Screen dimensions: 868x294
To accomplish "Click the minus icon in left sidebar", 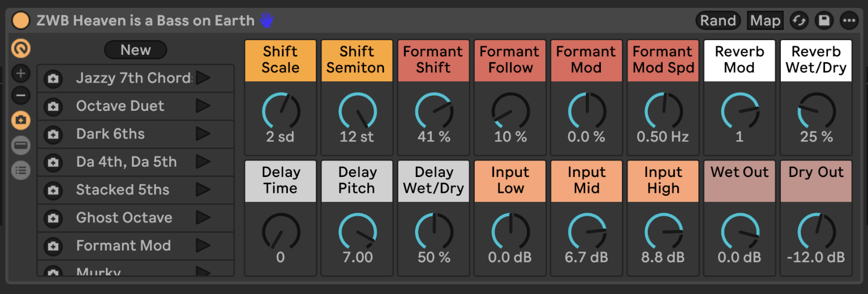I will tap(21, 96).
